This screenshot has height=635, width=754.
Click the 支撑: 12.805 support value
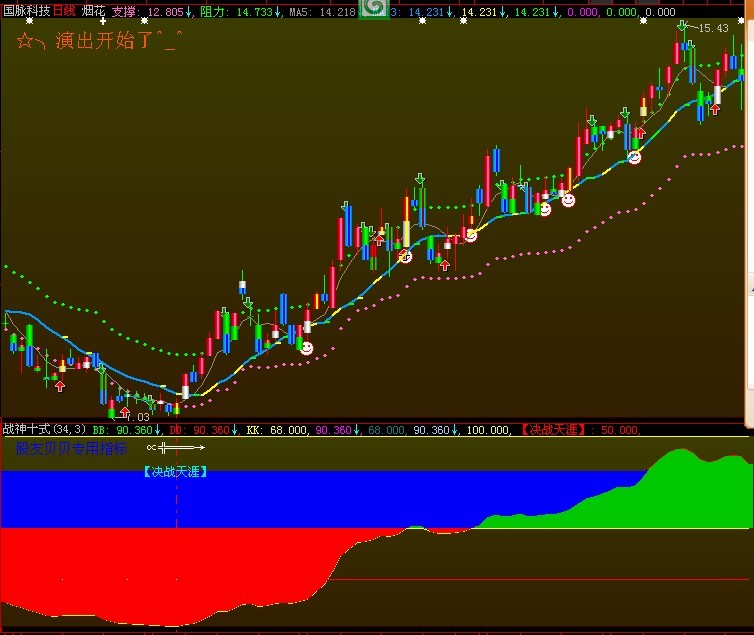(x=148, y=12)
